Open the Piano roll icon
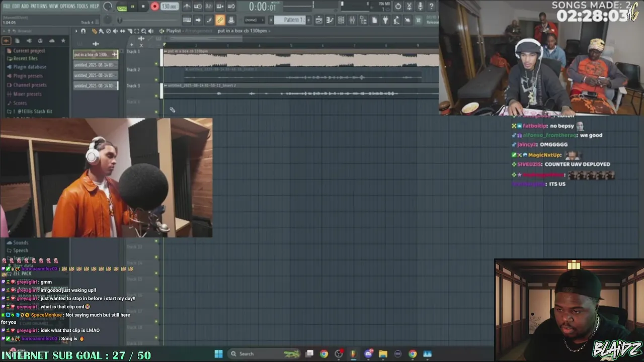 [x=330, y=20]
